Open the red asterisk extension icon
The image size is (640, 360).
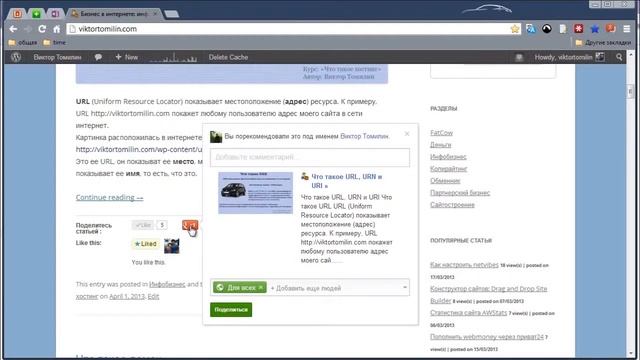(578, 29)
